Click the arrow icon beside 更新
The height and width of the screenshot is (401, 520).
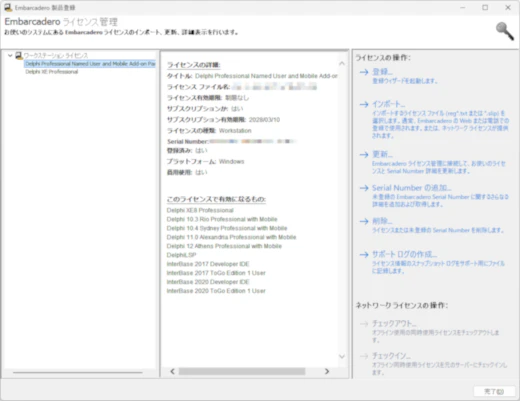pyautogui.click(x=364, y=155)
